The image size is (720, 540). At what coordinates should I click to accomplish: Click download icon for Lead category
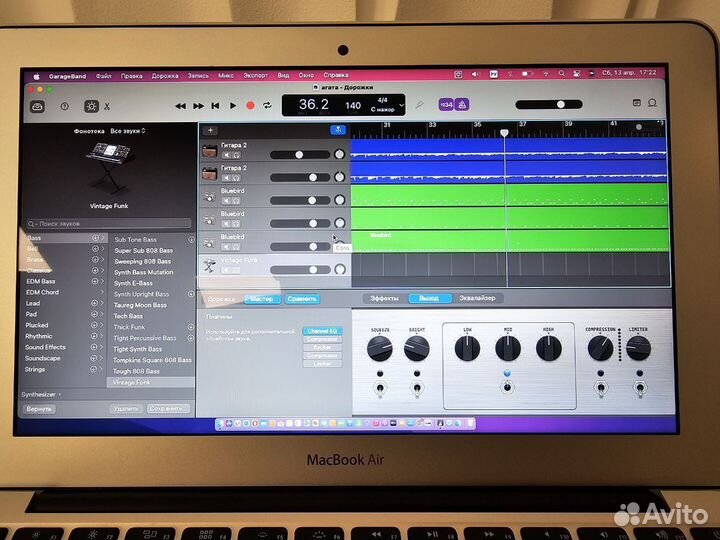tap(94, 303)
